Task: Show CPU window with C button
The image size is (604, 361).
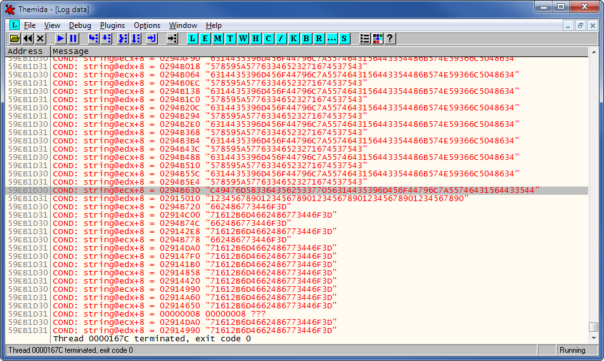Action: (268, 39)
